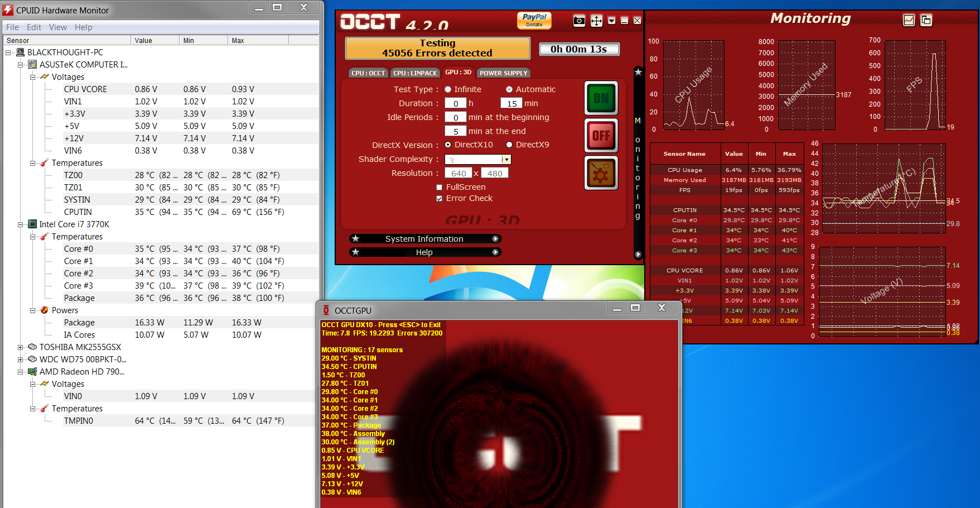Click the star above the Monitoring sidebar

pos(638,72)
